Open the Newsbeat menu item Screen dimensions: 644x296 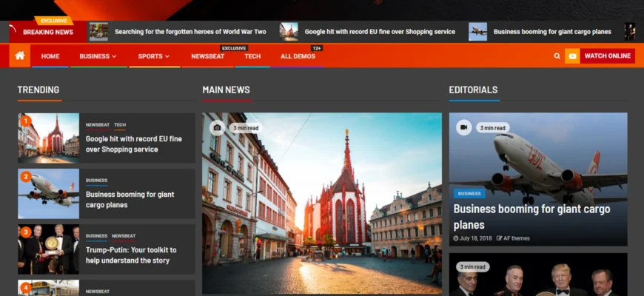(x=208, y=56)
